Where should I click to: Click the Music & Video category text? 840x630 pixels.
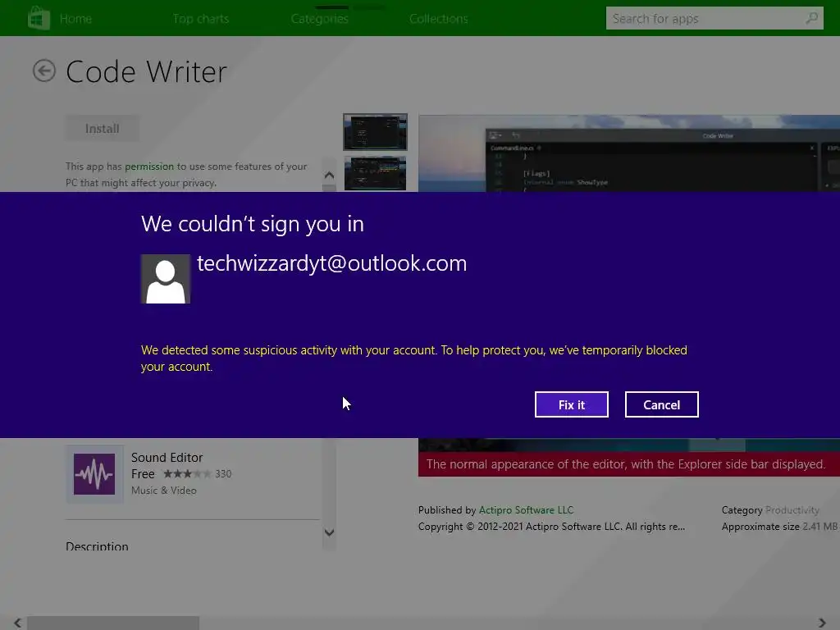pos(164,491)
